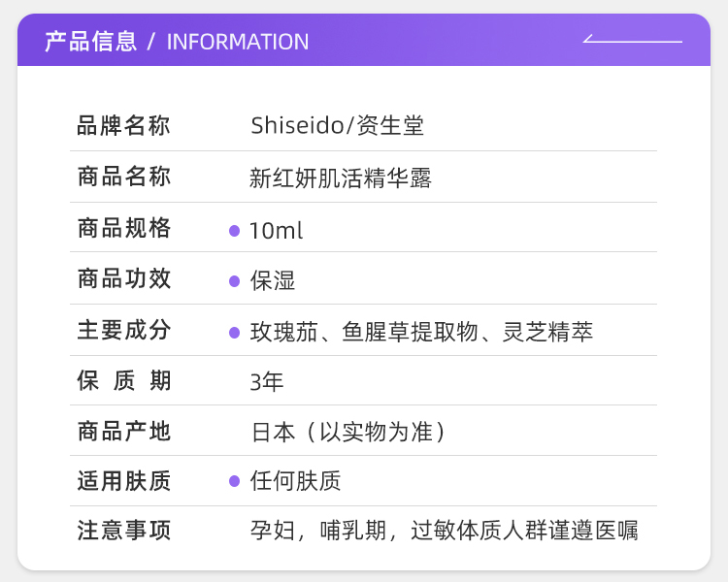Click the purple bullet beside 保湿
Viewport: 728px width, 582px height.
[x=234, y=281]
